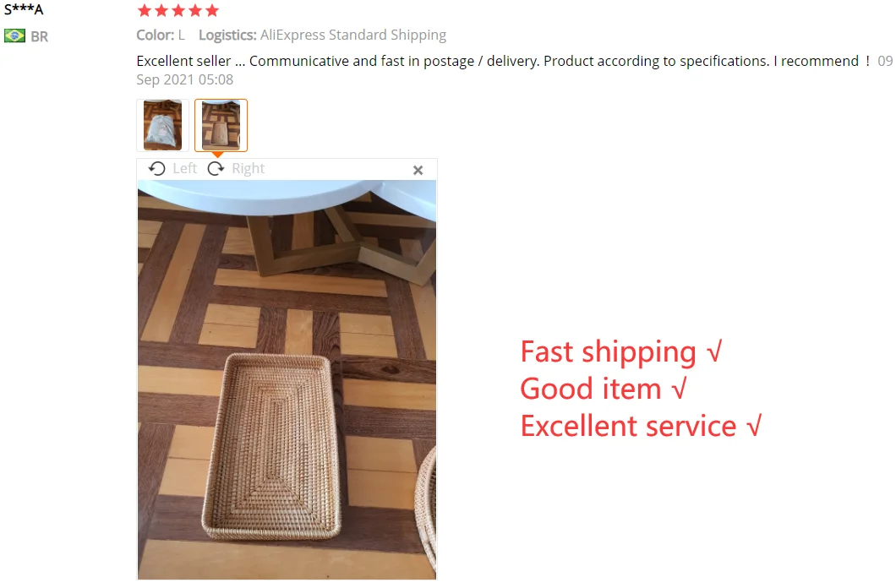This screenshot has height=588, width=896.
Task: Click the fifth red rating star
Action: coord(212,10)
